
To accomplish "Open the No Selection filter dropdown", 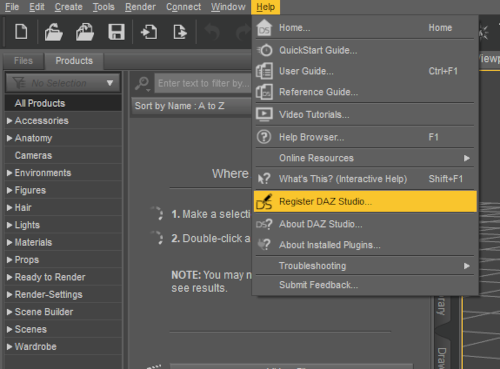I will click(x=63, y=83).
